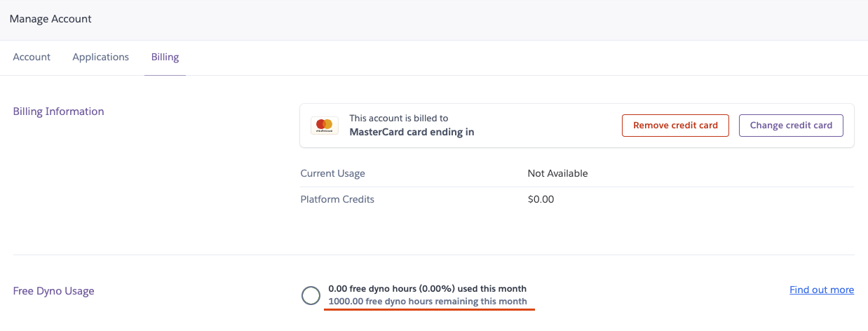Image resolution: width=868 pixels, height=331 pixels.
Task: Open the Applications tab
Action: (x=101, y=57)
